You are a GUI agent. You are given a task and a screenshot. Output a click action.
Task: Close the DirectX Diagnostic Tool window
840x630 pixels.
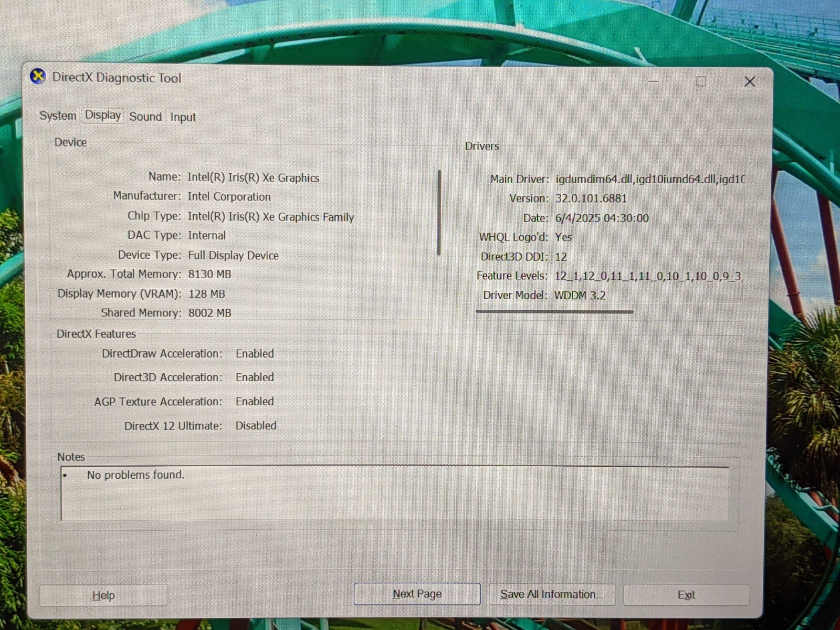[750, 81]
